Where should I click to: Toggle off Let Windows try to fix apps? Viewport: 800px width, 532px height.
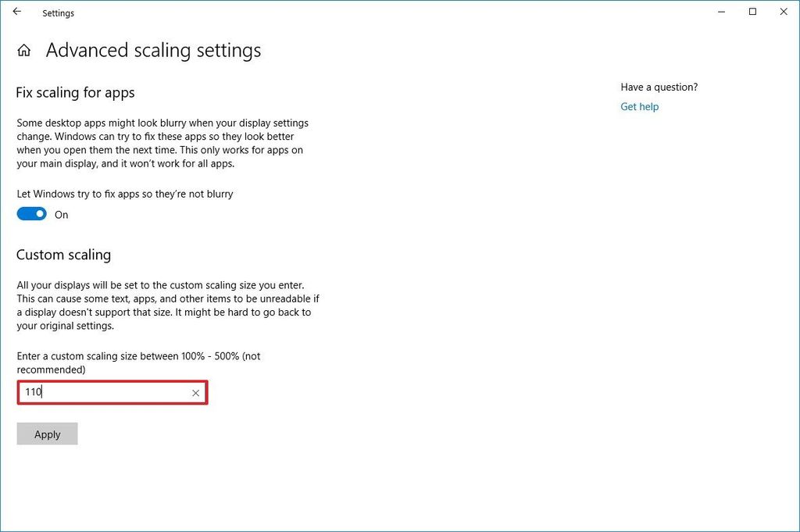pyautogui.click(x=31, y=213)
